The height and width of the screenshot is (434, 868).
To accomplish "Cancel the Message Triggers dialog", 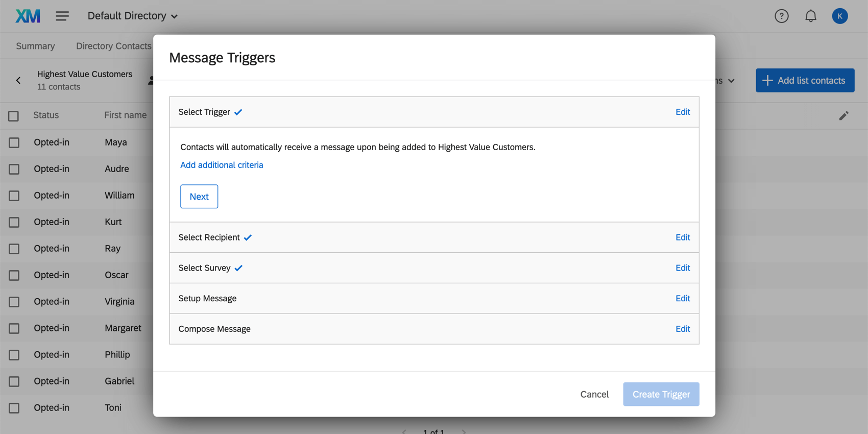I will coord(594,394).
